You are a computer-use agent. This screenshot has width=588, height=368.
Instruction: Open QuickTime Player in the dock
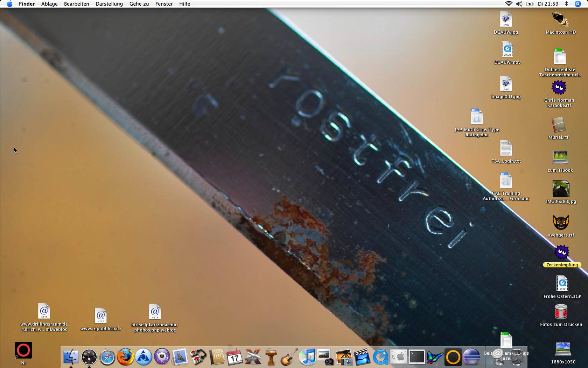click(380, 357)
